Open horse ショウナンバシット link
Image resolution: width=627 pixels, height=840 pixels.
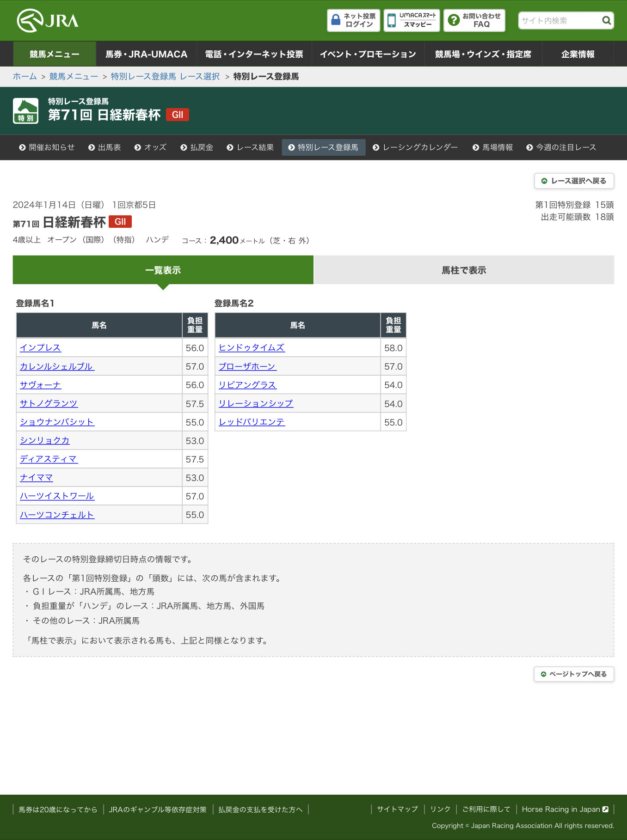pos(57,422)
